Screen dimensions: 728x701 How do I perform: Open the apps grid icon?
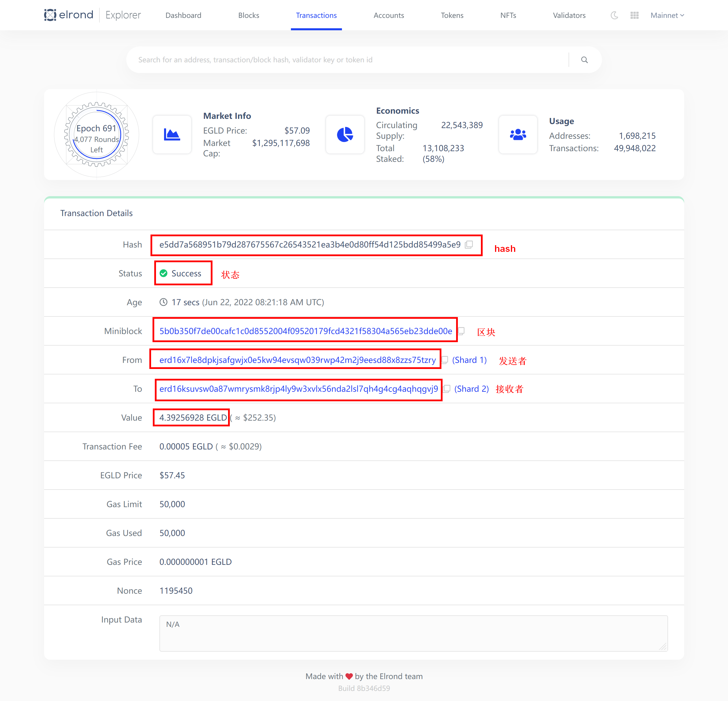click(634, 15)
